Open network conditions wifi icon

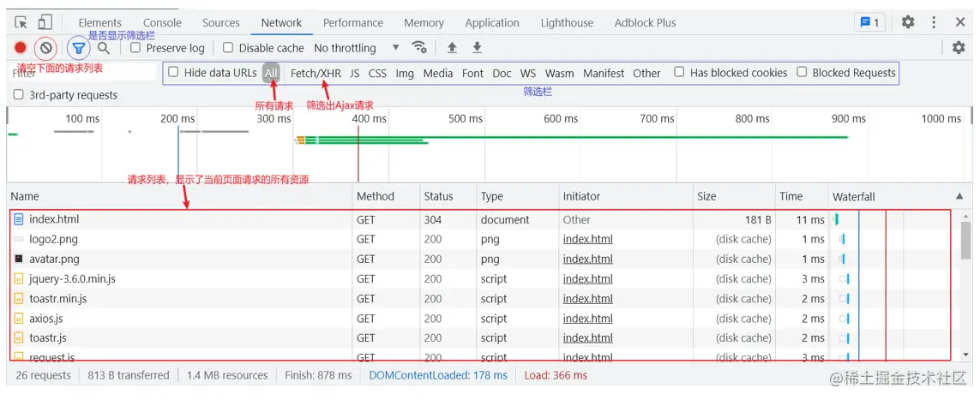point(419,47)
